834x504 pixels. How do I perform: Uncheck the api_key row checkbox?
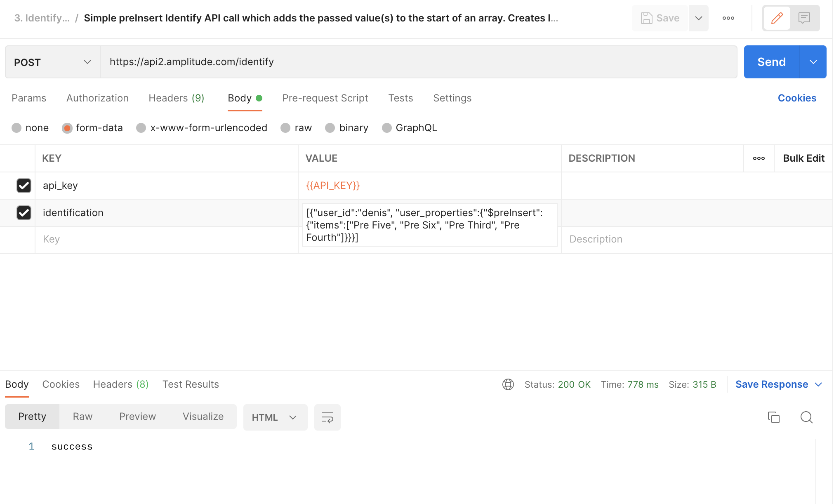coord(24,186)
